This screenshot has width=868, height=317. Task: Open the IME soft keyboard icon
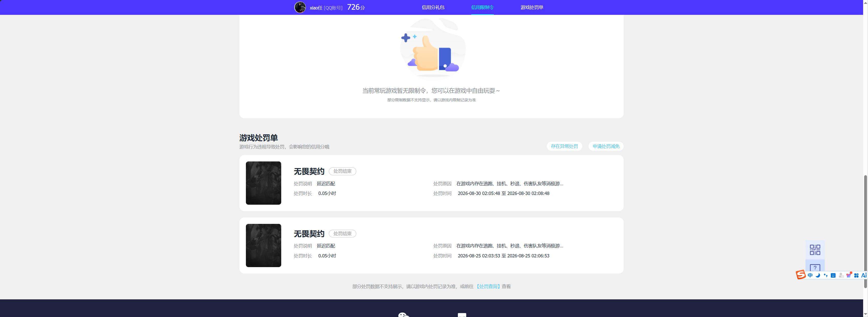tap(833, 275)
